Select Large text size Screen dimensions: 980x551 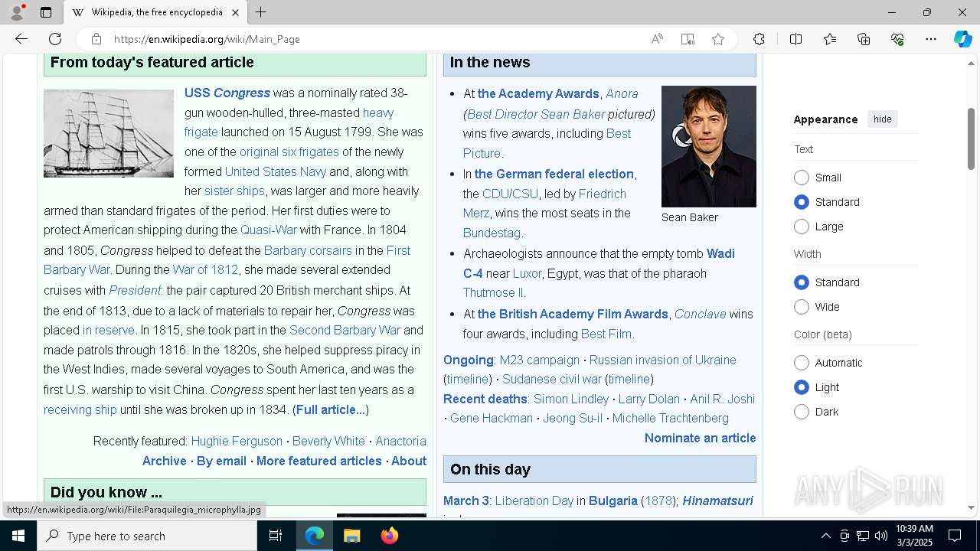click(x=802, y=227)
